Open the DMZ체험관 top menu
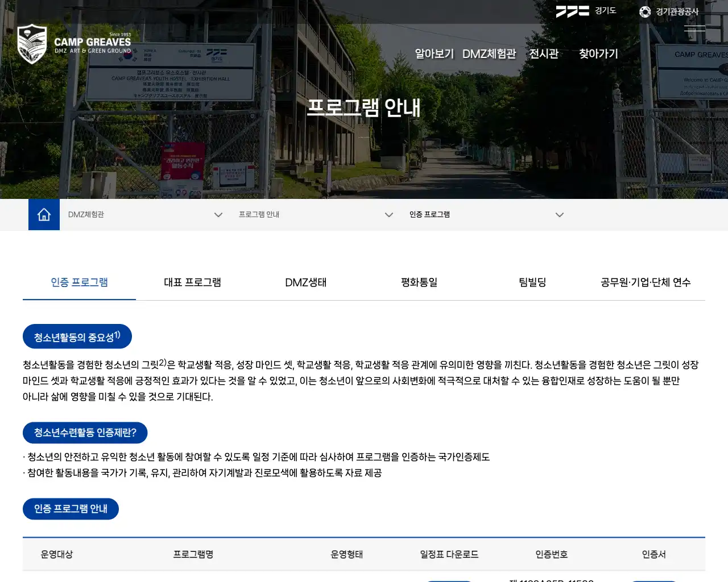This screenshot has width=728, height=582. click(489, 53)
